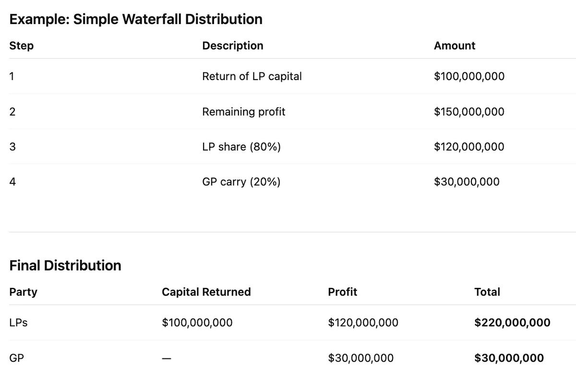Click the Profit column header
This screenshot has width=576, height=392.
(x=342, y=292)
